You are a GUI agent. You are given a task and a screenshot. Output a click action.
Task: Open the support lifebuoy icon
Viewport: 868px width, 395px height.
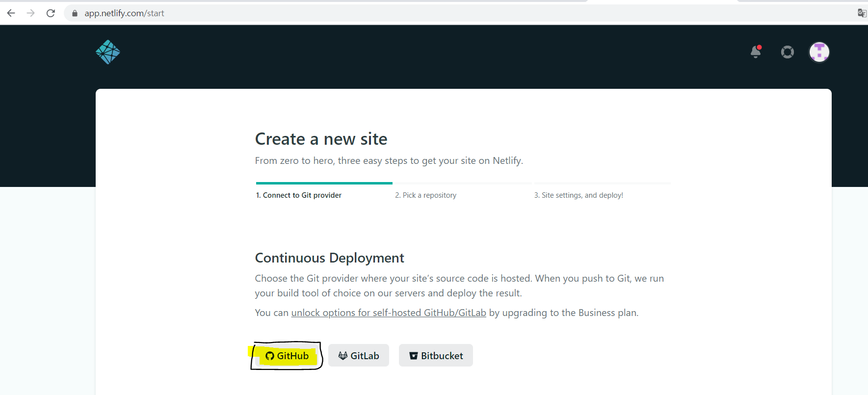(x=788, y=52)
